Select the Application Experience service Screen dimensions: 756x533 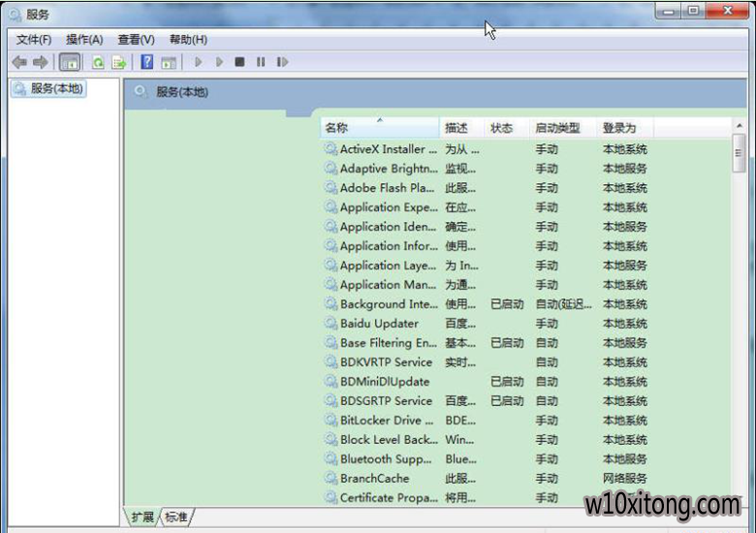pos(486,207)
